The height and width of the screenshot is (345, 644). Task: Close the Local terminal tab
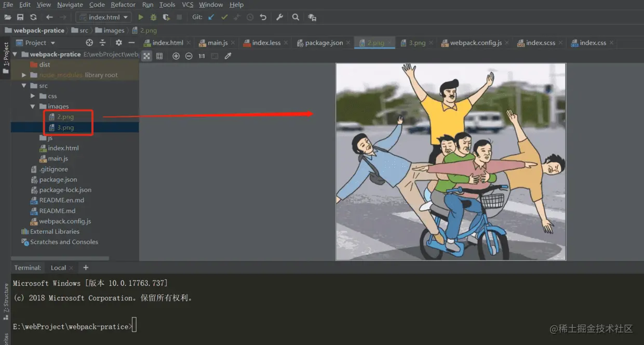point(71,268)
